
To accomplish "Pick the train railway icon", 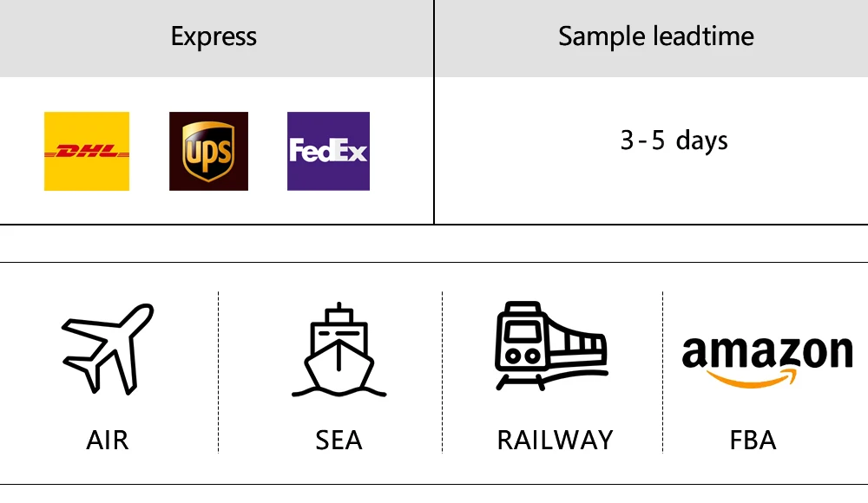I will click(x=550, y=345).
